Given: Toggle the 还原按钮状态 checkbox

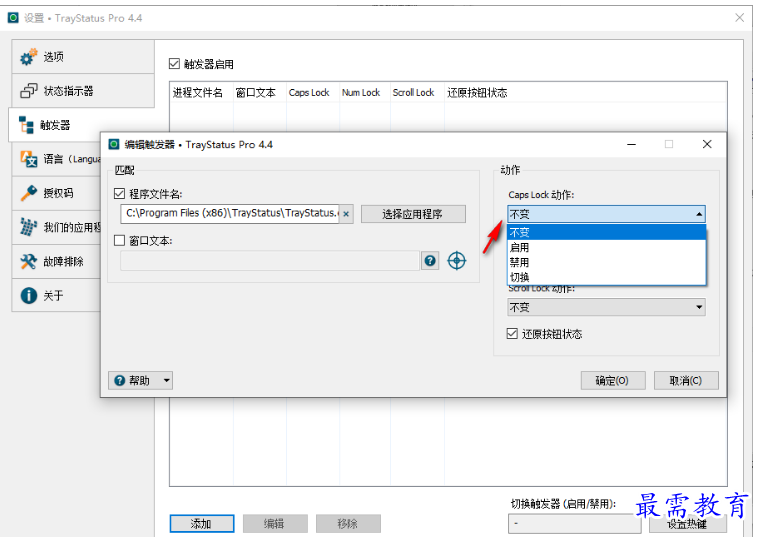Looking at the screenshot, I should [x=512, y=334].
